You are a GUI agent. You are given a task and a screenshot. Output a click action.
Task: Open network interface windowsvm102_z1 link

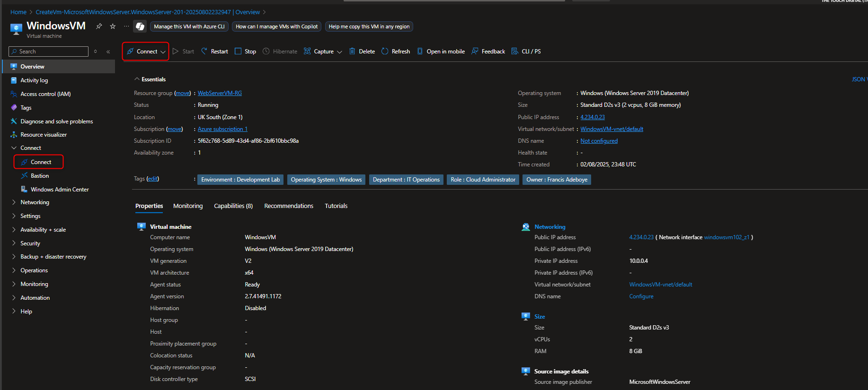coord(726,237)
